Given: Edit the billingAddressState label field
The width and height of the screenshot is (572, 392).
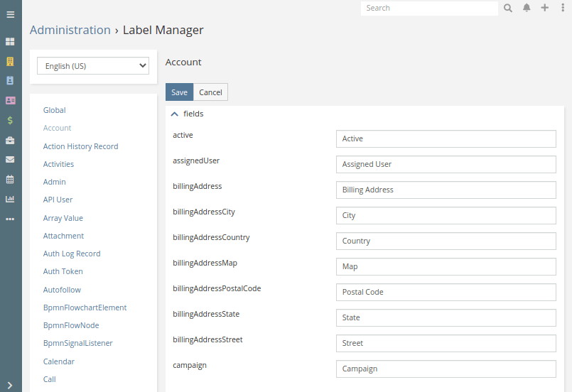Looking at the screenshot, I should coord(446,317).
